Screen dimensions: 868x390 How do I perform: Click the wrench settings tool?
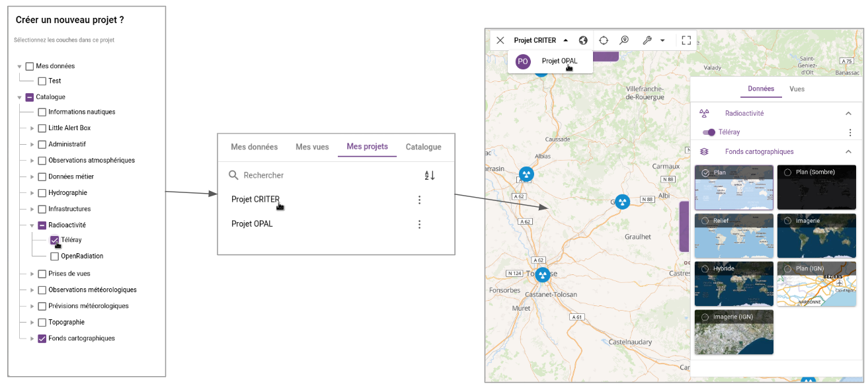(648, 40)
